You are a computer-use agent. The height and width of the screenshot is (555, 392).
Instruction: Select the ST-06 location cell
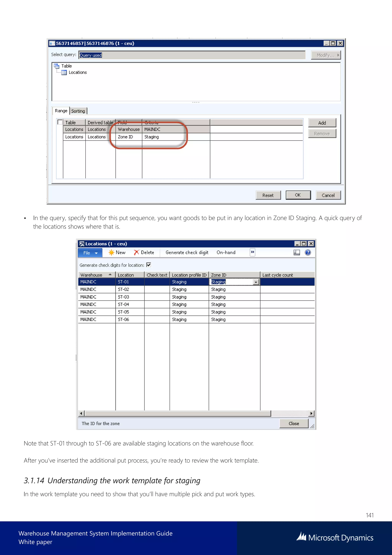[x=130, y=319]
